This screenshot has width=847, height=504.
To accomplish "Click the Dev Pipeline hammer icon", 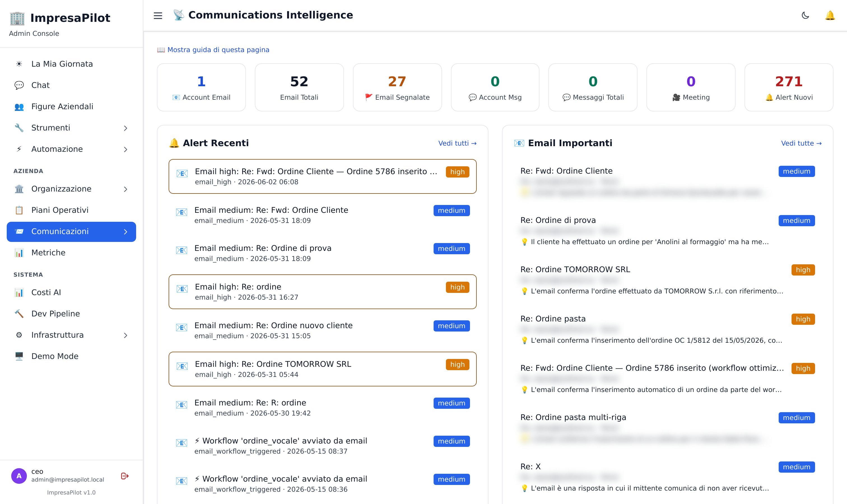I will 19,314.
